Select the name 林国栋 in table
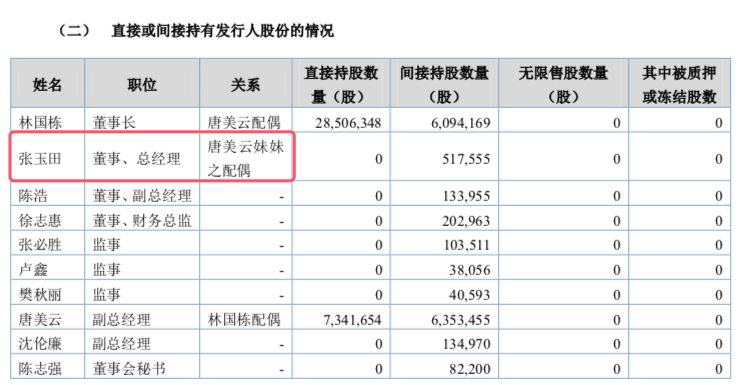The height and width of the screenshot is (385, 740). tap(40, 123)
